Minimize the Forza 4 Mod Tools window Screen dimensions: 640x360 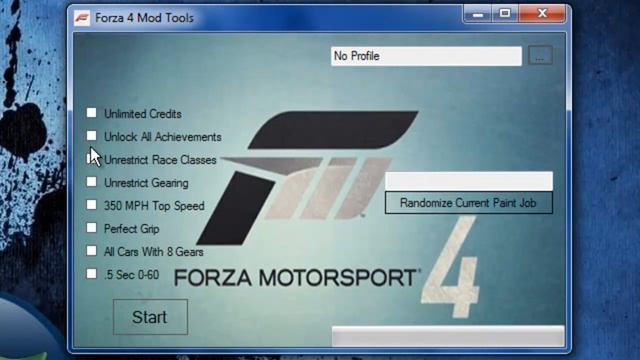478,14
